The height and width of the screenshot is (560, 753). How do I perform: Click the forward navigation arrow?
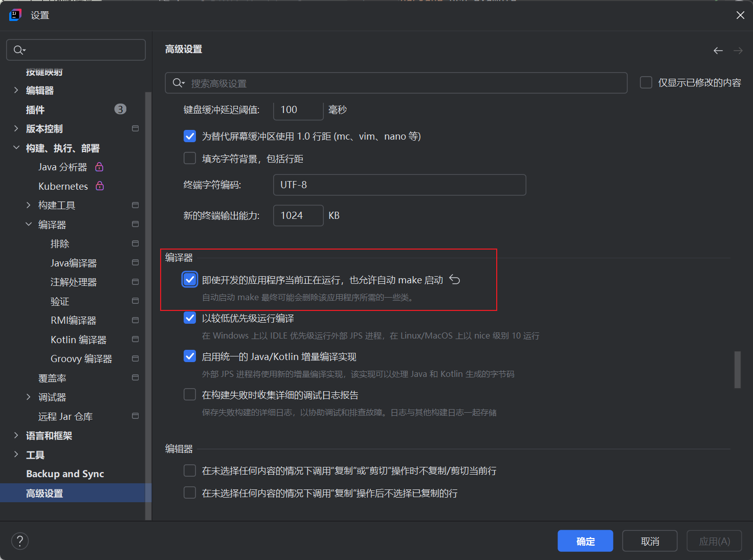click(x=738, y=50)
